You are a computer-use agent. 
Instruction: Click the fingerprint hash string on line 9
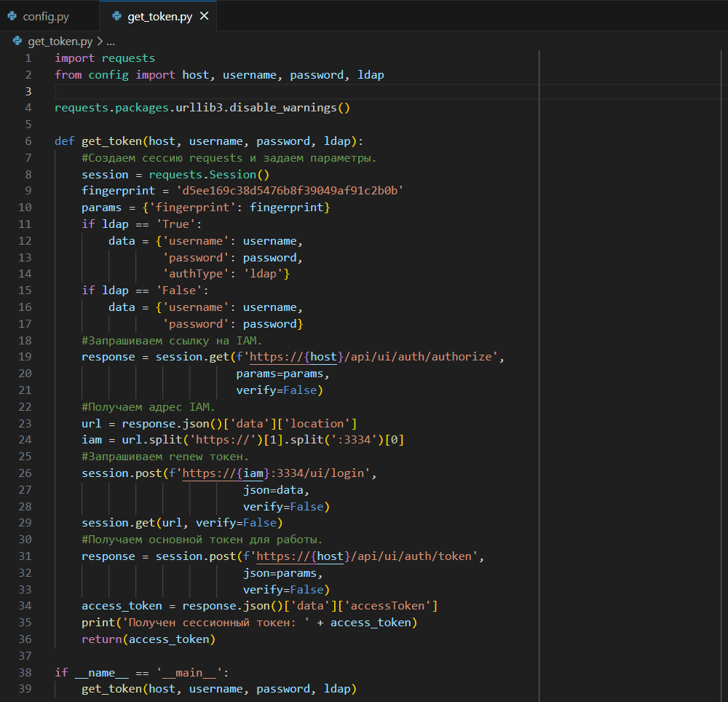[x=290, y=191]
